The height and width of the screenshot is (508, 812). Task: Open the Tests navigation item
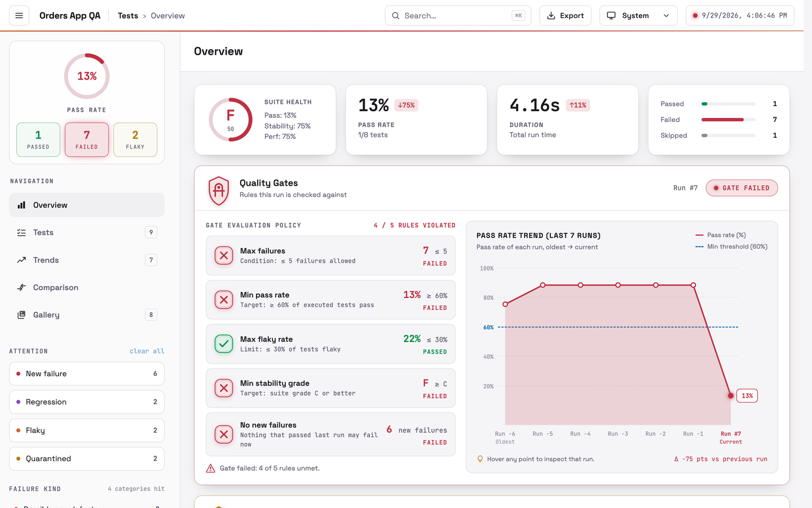point(87,233)
